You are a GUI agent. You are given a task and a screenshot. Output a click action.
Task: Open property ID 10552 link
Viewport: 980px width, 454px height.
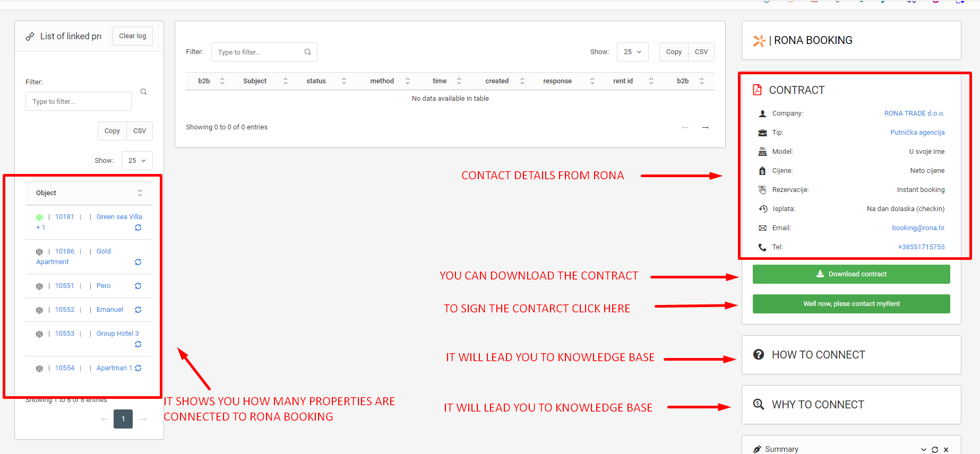pos(65,310)
